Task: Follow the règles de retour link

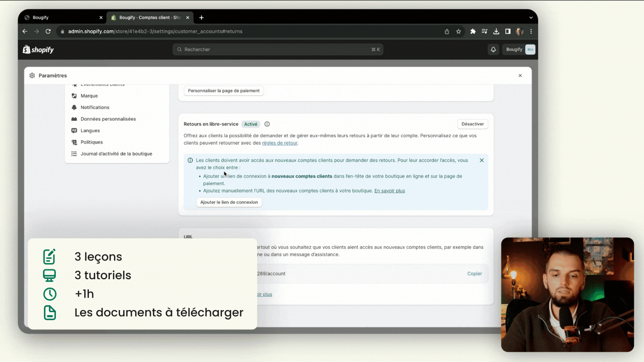Action: (x=279, y=143)
